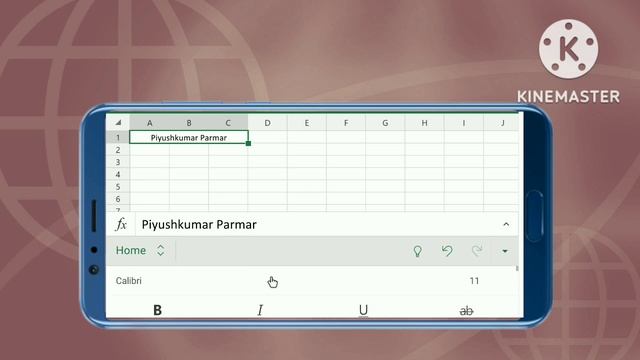Select column J header
Image resolution: width=640 pixels, height=360 pixels.
pyautogui.click(x=502, y=123)
